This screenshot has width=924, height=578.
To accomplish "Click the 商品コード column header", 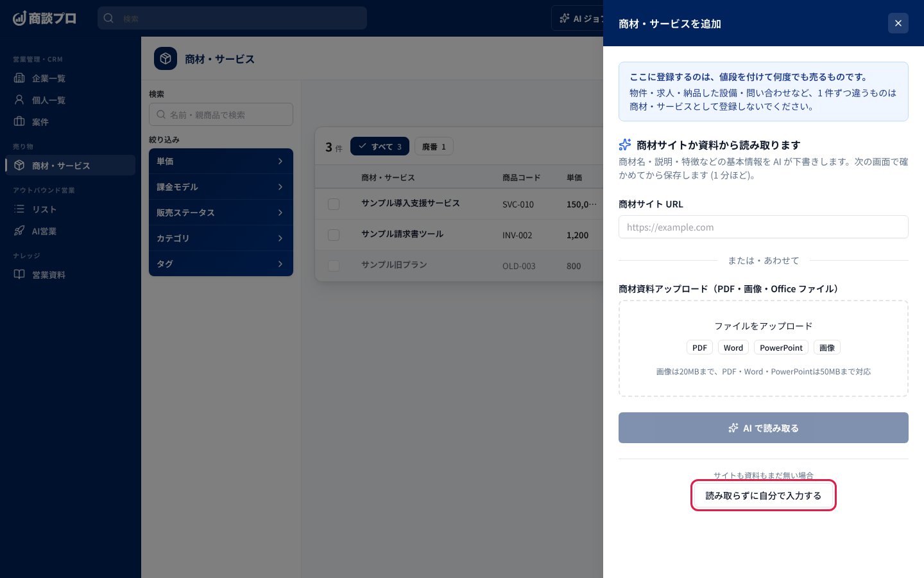I will (x=522, y=177).
